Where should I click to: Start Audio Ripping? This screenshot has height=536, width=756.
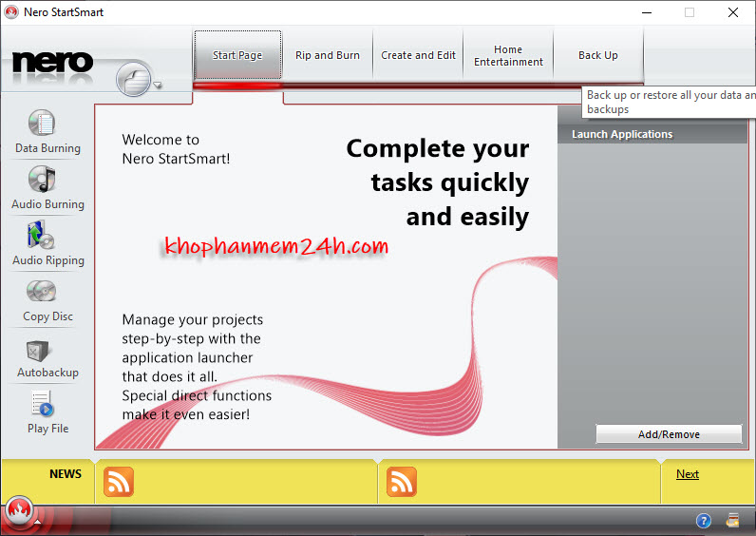(x=47, y=243)
